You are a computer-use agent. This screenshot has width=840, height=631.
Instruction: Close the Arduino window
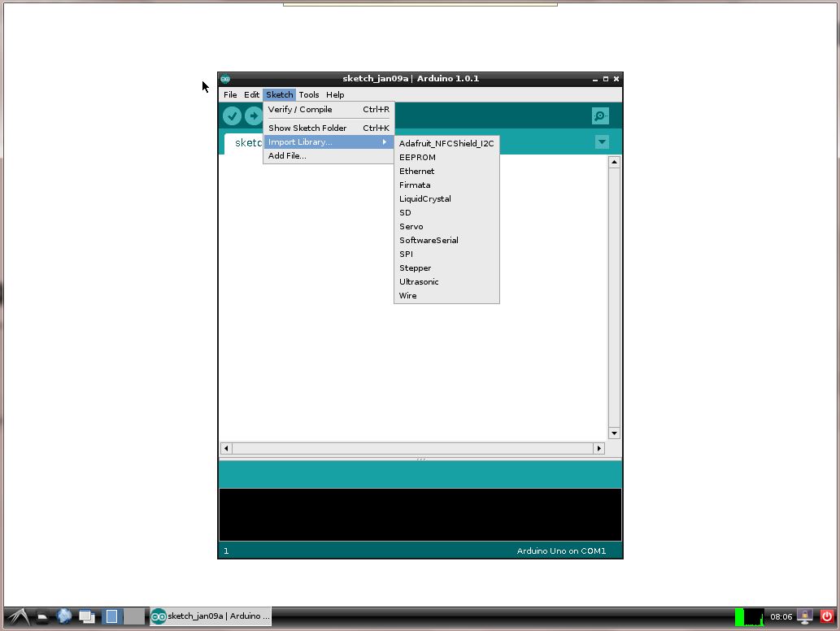point(616,79)
